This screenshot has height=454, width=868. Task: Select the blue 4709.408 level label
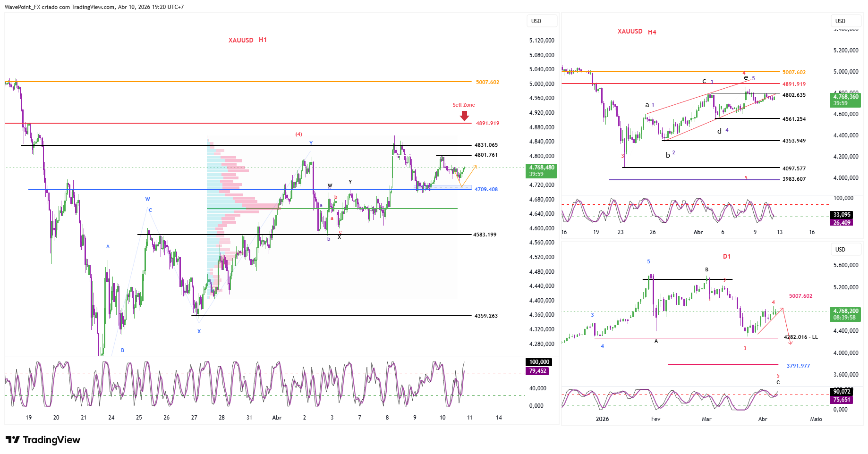point(486,189)
